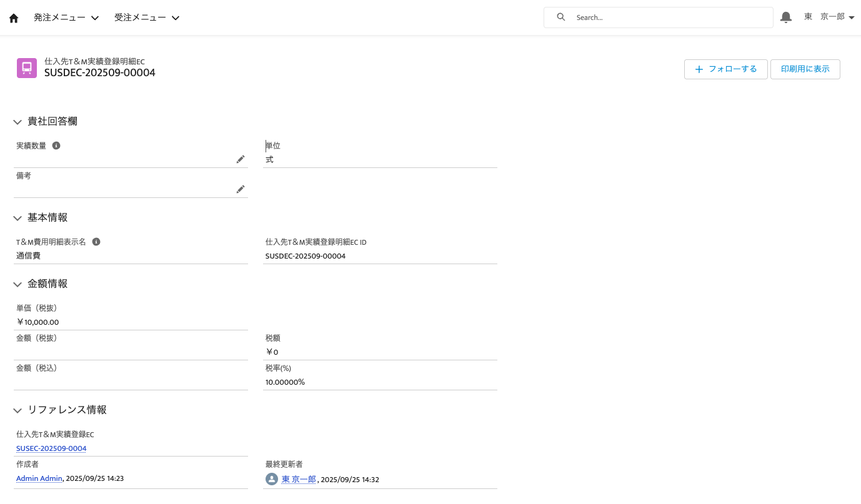Open user menu 東 京一郎
This screenshot has width=861, height=504.
pyautogui.click(x=829, y=17)
